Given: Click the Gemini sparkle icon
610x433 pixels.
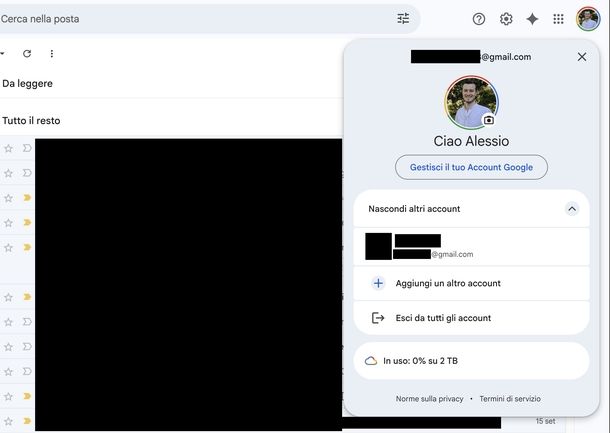Looking at the screenshot, I should point(533,19).
